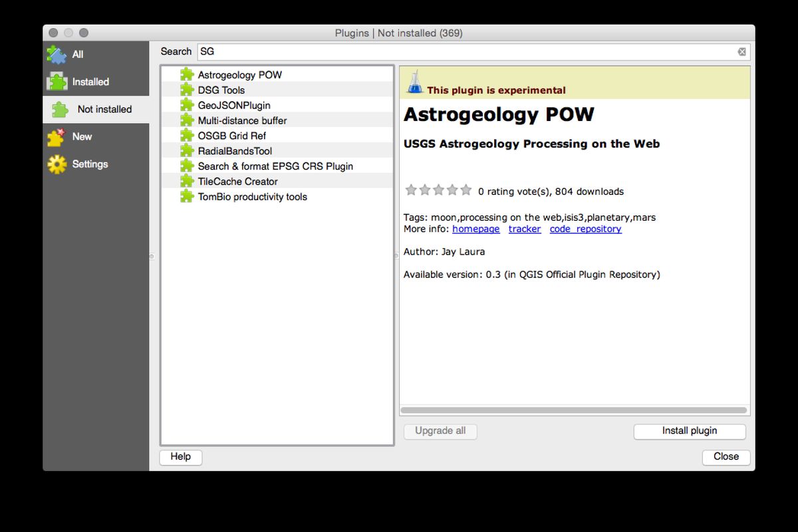Select Multi-distance buffer in plugin list

coord(242,120)
